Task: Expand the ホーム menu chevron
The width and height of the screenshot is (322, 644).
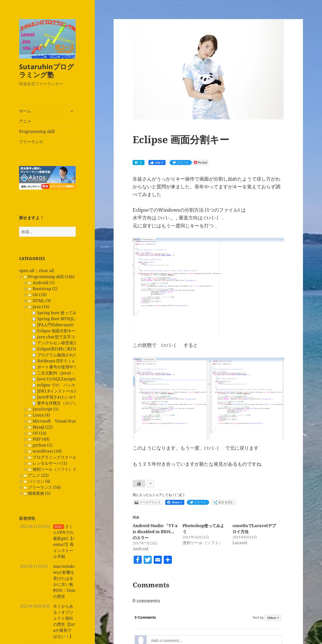Action: (x=72, y=111)
